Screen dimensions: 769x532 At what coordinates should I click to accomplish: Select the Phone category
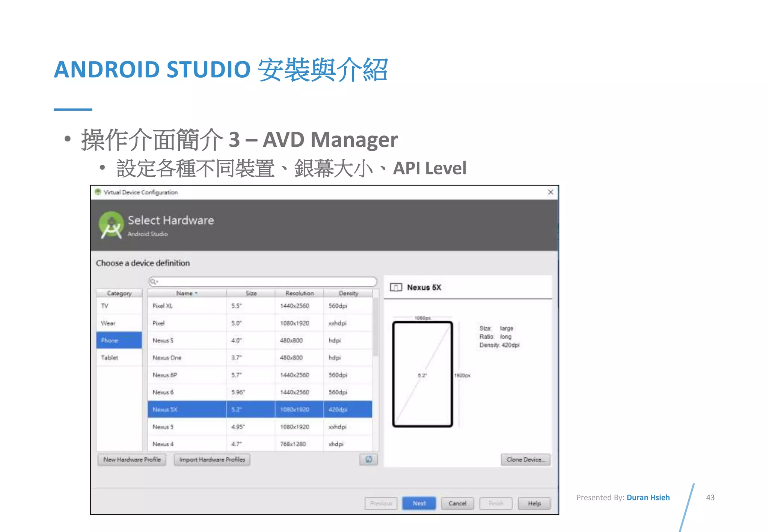pos(119,340)
